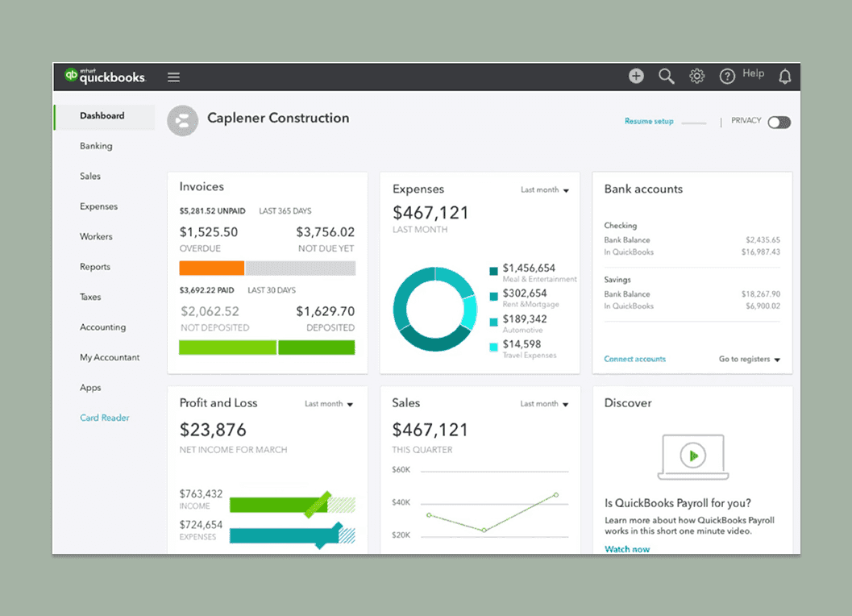Image resolution: width=852 pixels, height=616 pixels.
Task: Expand the Go to registers dropdown
Action: pyautogui.click(x=749, y=358)
